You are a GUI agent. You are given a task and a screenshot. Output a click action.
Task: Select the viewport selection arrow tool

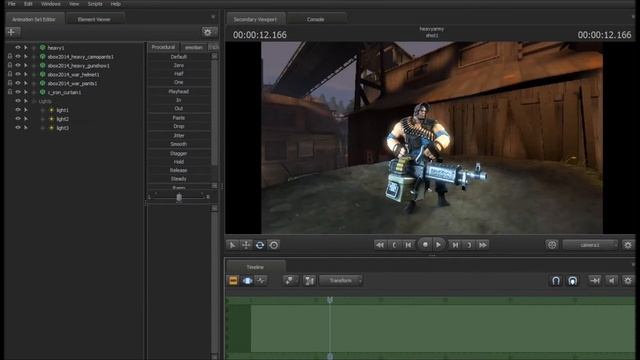232,245
